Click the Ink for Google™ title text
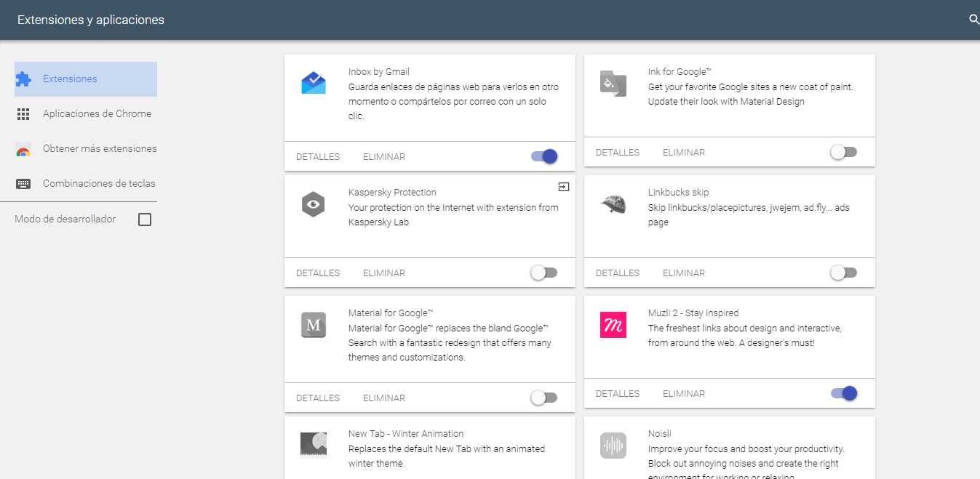The image size is (980, 479). tap(680, 71)
